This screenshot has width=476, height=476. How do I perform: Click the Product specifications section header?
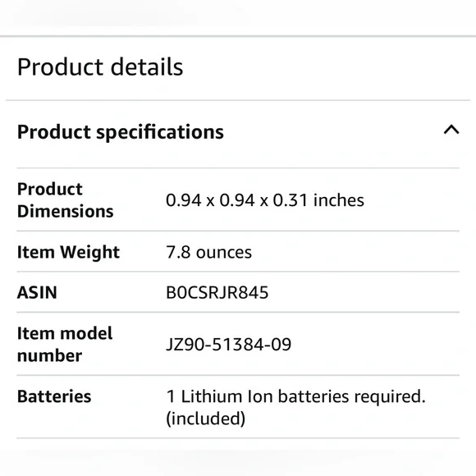coord(238,132)
